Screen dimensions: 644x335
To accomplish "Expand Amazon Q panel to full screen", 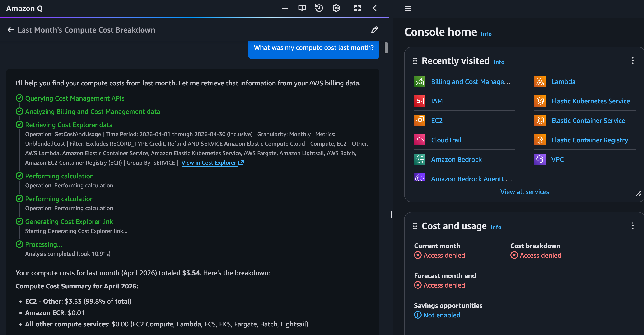I will pos(358,8).
